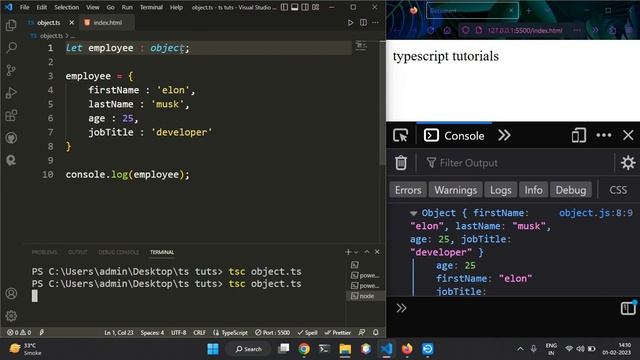Toggle the bottom panel layout icon

[x=295, y=7]
